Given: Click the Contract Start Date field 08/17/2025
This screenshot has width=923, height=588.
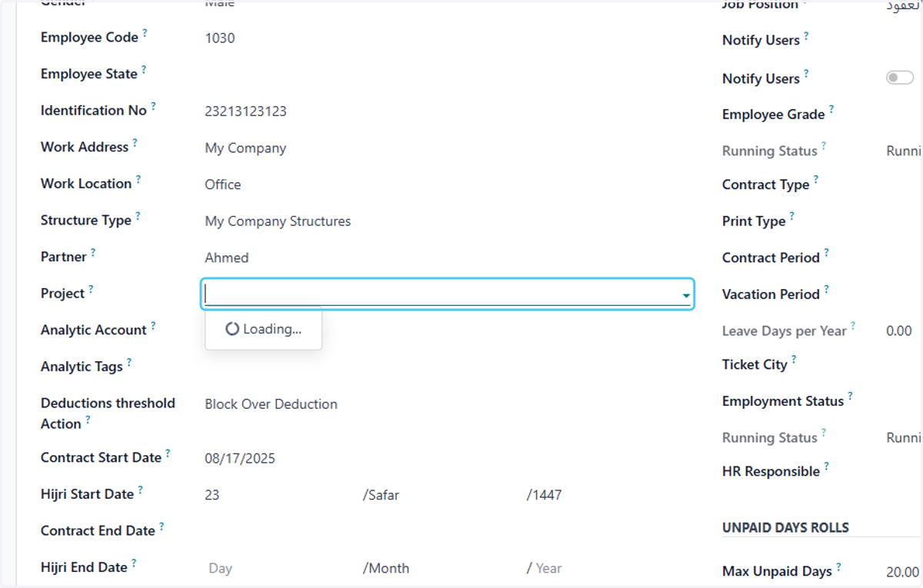Looking at the screenshot, I should click(240, 459).
